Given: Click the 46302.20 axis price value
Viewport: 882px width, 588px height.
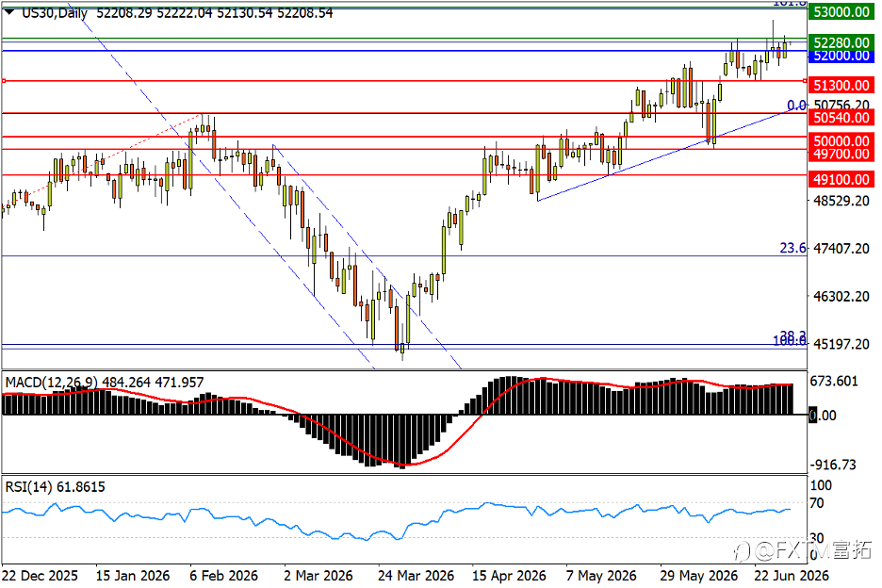Looking at the screenshot, I should [841, 296].
